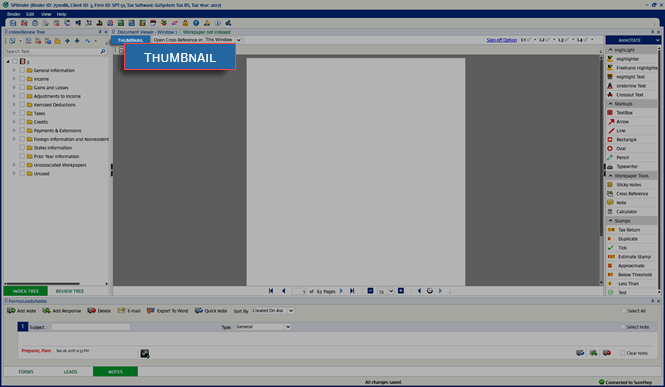Select the Line markup tool
The height and width of the screenshot is (387, 665).
(632, 131)
